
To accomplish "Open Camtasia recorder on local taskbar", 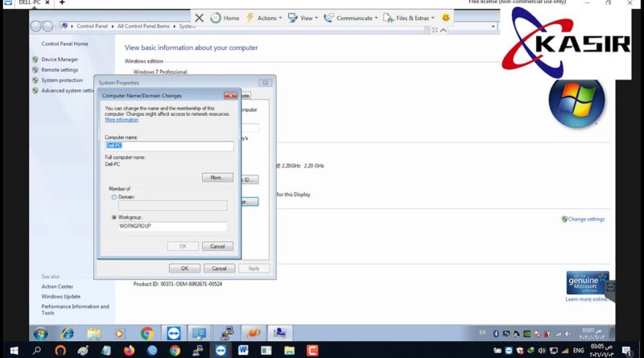I will pos(312,350).
